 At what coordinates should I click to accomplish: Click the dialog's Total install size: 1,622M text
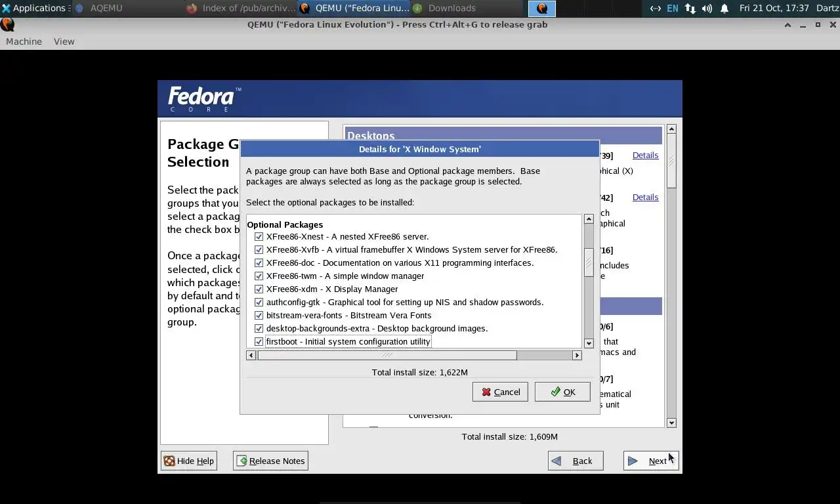pyautogui.click(x=420, y=372)
